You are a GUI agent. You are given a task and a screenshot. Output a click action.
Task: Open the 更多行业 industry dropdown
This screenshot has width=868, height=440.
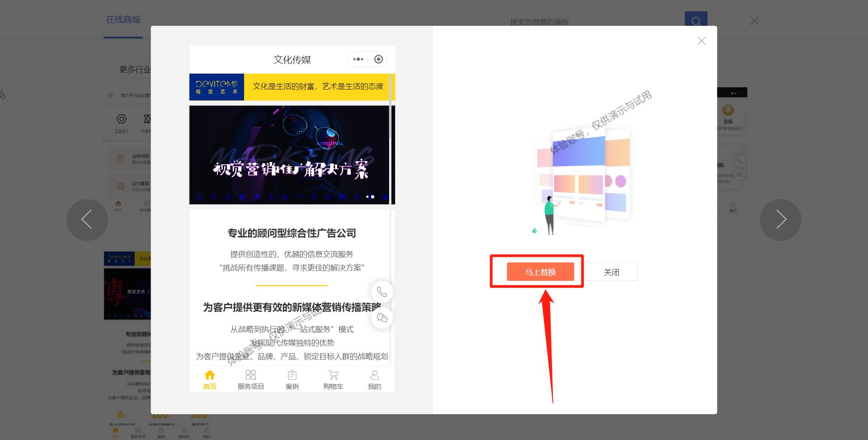pyautogui.click(x=136, y=69)
